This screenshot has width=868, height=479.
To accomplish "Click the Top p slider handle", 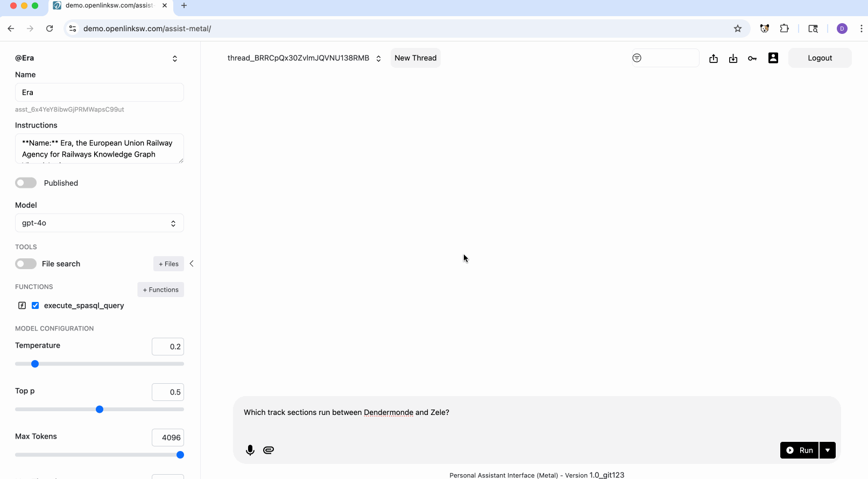I will [x=100, y=410].
